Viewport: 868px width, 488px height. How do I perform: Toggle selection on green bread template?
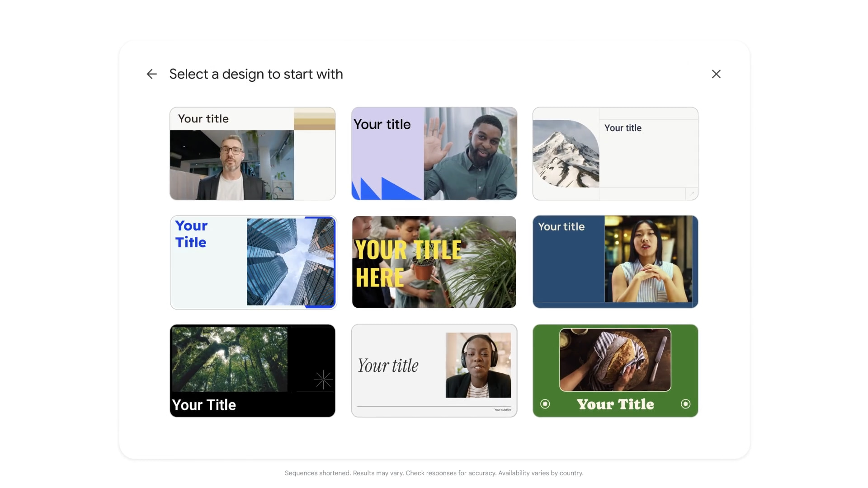pos(615,370)
